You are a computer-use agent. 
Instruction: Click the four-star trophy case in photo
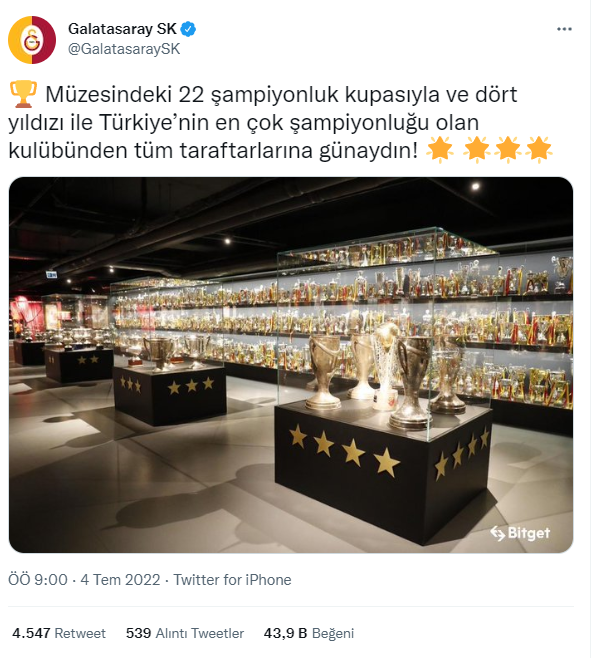click(384, 386)
